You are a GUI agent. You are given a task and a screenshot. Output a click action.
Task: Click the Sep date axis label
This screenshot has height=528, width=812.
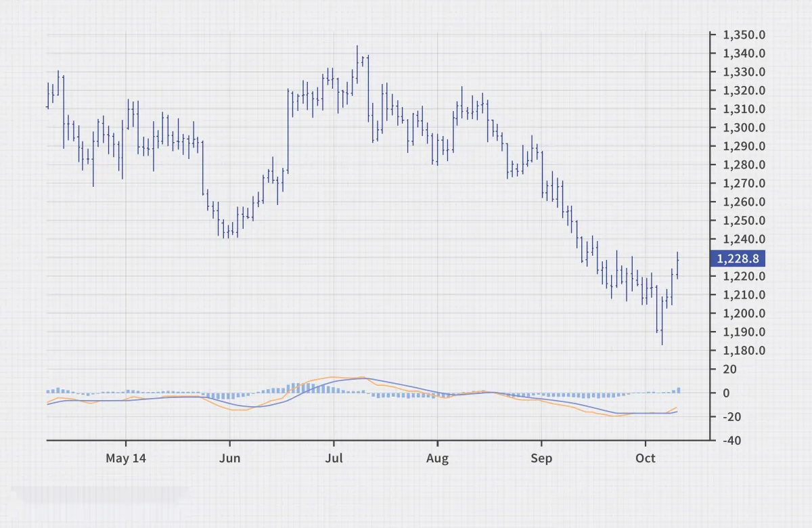tap(541, 459)
